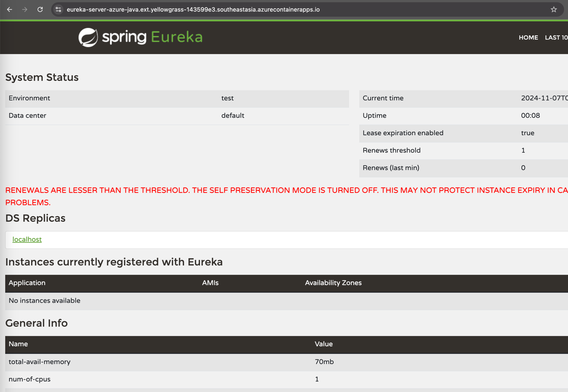568x392 pixels.
Task: Click the Spring leaf logo icon
Action: (88, 37)
